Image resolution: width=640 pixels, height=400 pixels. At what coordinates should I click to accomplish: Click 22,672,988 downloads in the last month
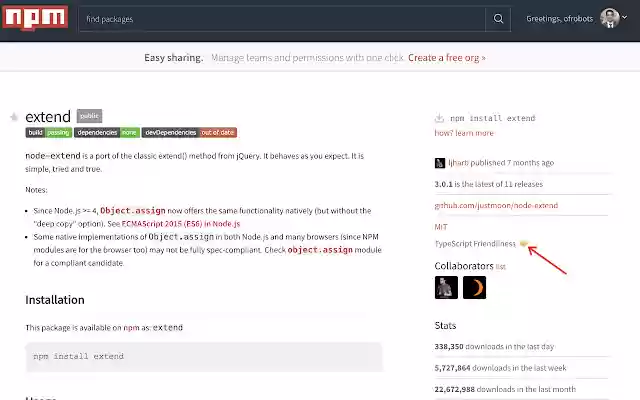(505, 389)
